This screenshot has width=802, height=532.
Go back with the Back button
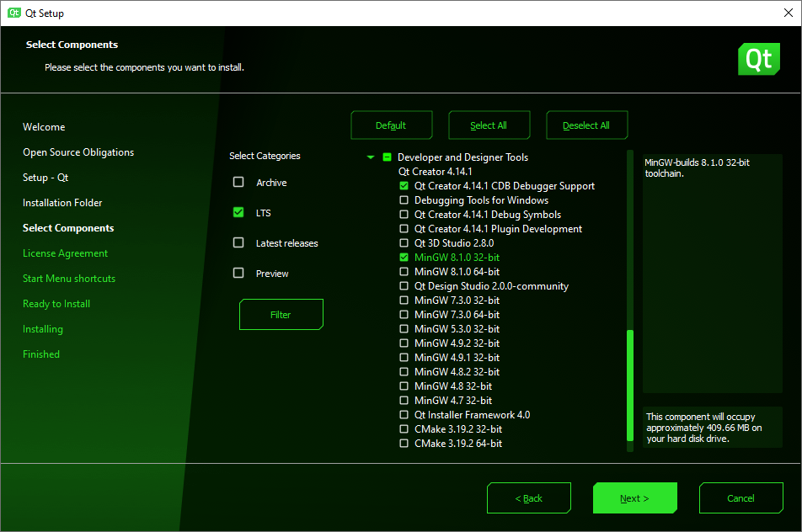[x=529, y=498]
